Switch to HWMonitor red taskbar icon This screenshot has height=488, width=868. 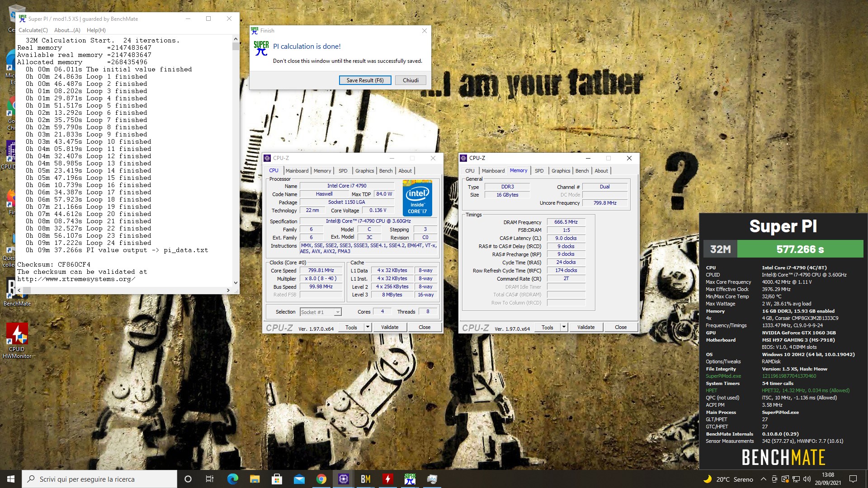(x=387, y=479)
